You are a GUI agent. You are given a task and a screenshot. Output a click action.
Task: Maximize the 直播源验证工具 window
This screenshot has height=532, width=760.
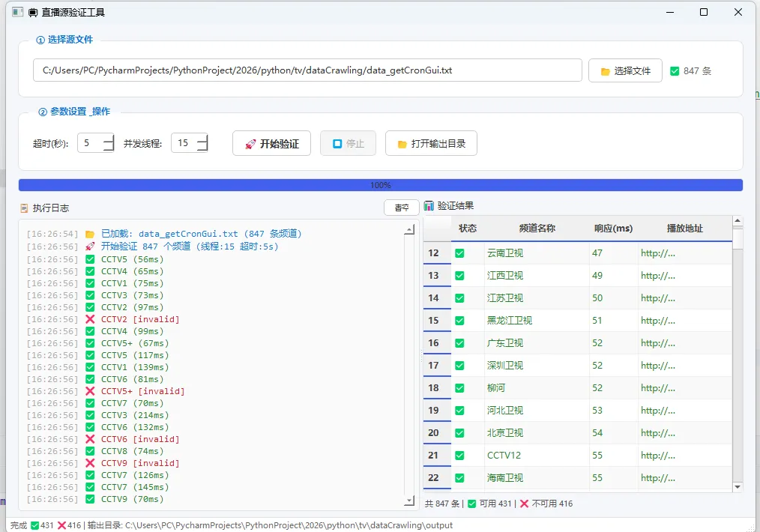(704, 12)
